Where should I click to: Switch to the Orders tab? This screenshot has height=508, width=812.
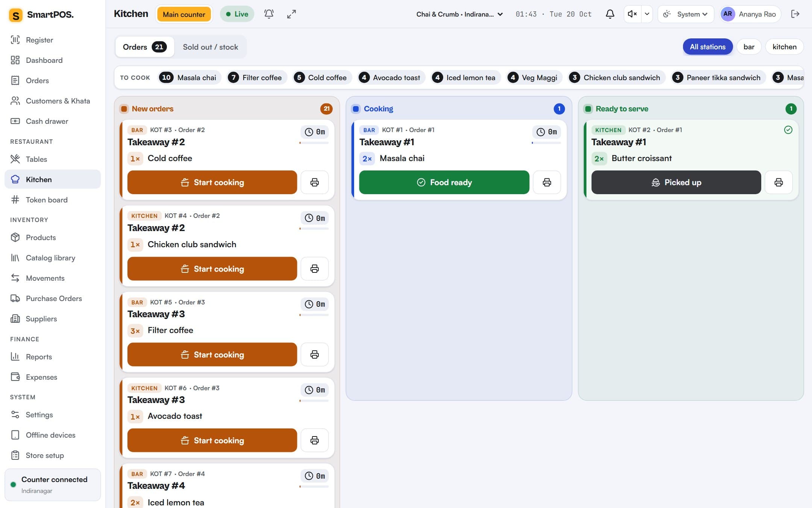pos(145,47)
